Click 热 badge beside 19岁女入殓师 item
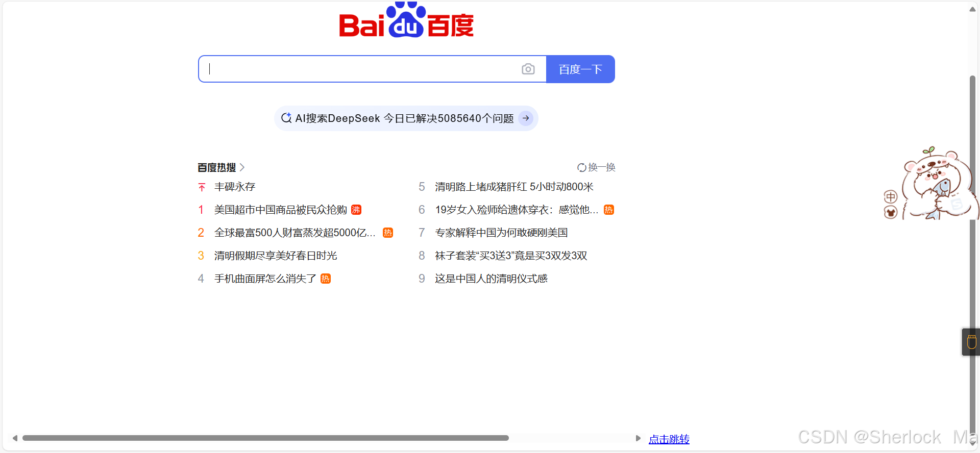The height and width of the screenshot is (453, 980). click(609, 210)
